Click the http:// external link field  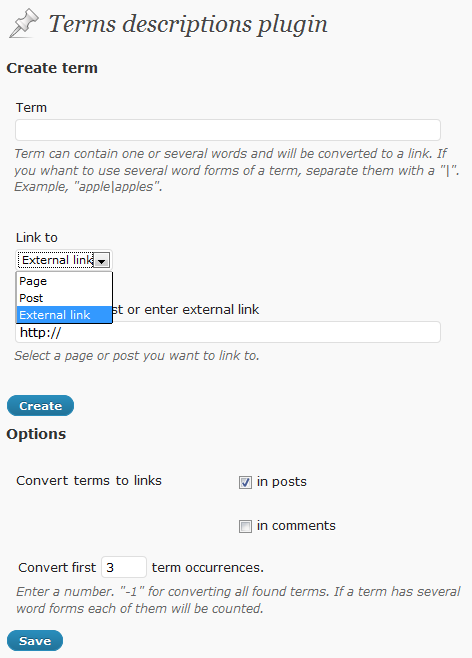click(x=228, y=332)
